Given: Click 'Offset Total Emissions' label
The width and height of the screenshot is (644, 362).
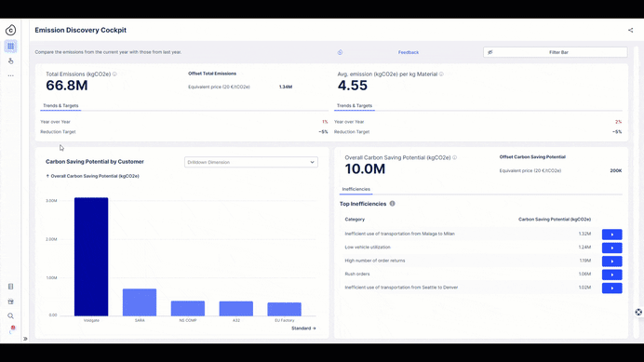Looking at the screenshot, I should tap(212, 74).
